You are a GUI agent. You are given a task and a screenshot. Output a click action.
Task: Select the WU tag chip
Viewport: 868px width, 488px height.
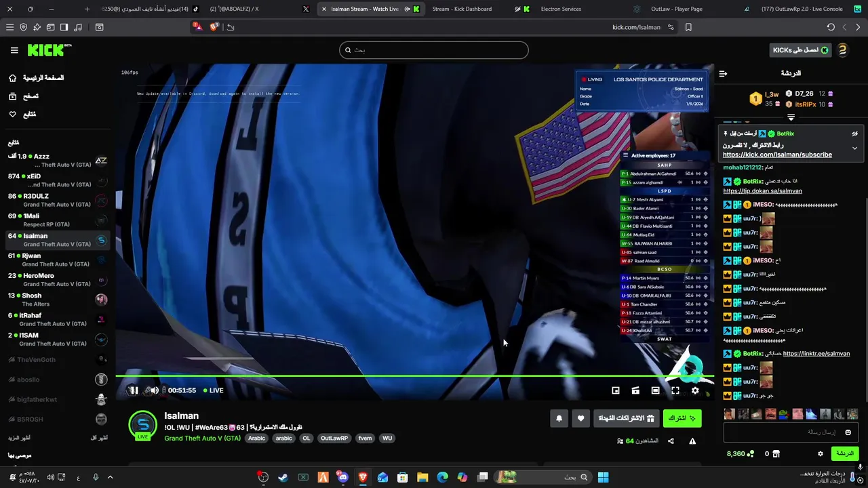click(x=387, y=439)
